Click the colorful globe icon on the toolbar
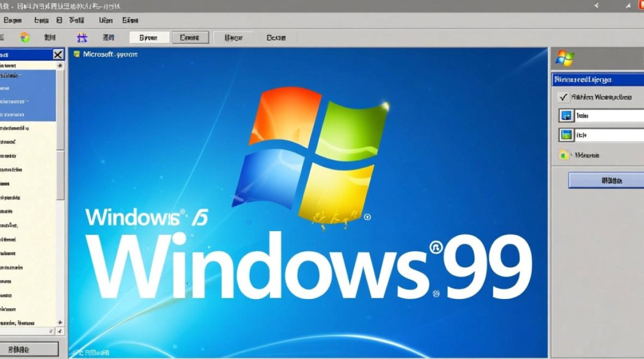 pos(23,37)
